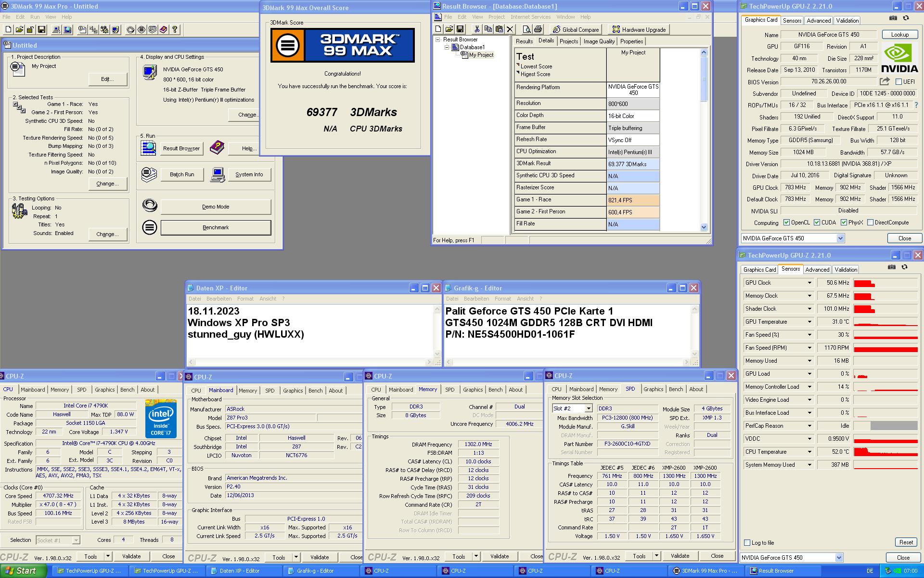This screenshot has height=578, width=924.
Task: Click Paste clipboard icon in Result Browser toolbar
Action: (x=499, y=29)
